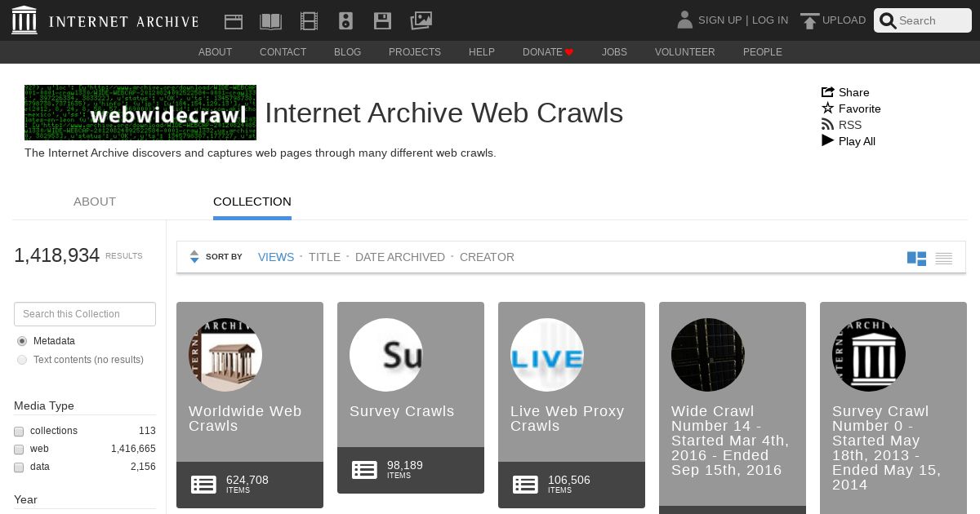The image size is (980, 514).
Task: Check the data media type filter
Action: point(19,467)
